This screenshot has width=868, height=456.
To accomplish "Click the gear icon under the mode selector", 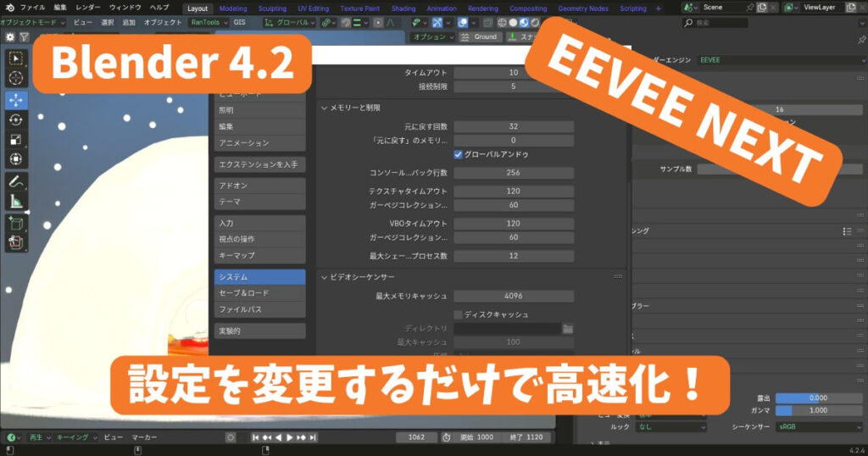I will click(10, 37).
